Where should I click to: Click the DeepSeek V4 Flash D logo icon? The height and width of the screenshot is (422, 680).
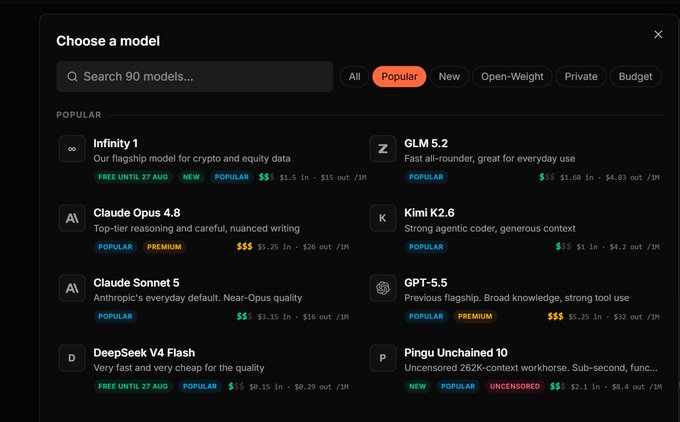click(x=72, y=358)
